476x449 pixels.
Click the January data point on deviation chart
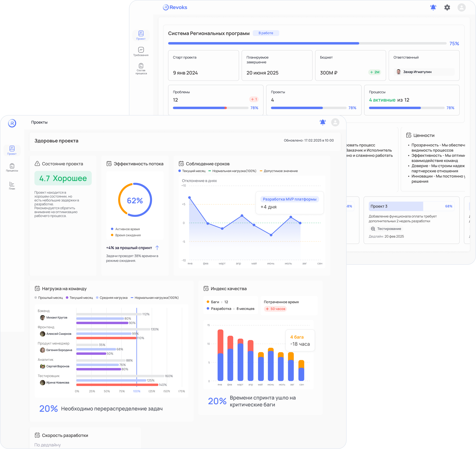coord(189,198)
